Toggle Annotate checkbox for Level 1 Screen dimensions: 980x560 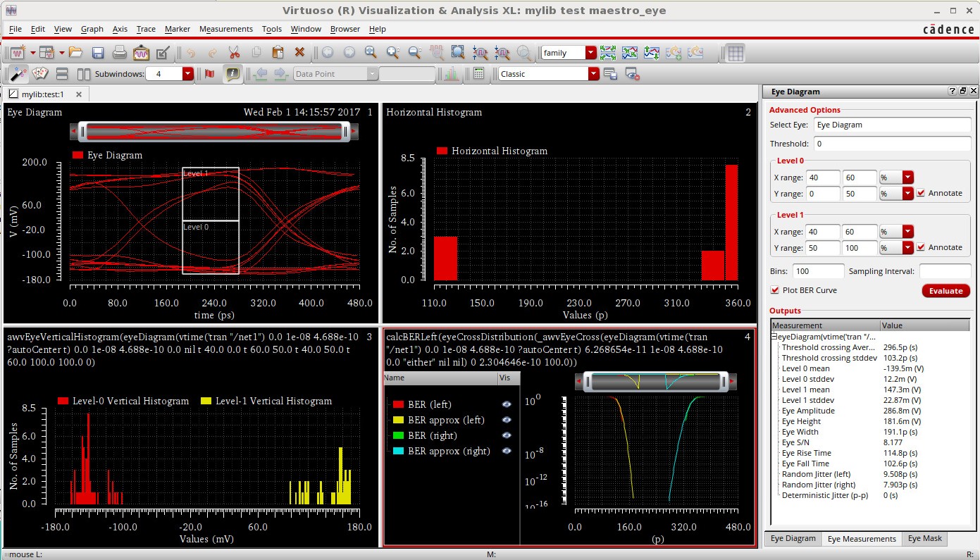921,247
